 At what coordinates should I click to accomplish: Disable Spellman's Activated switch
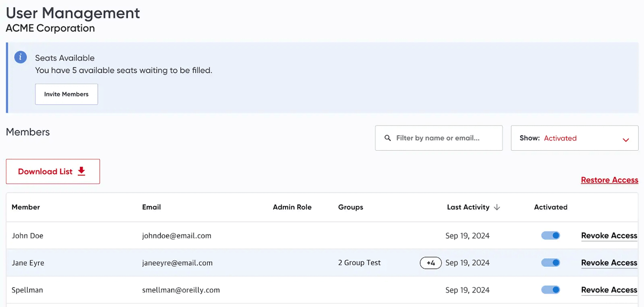coord(551,290)
